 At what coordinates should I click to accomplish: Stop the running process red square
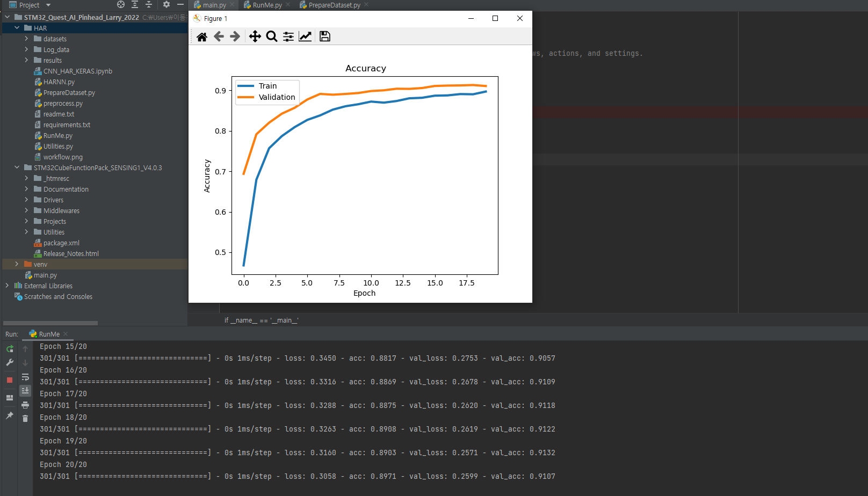(10, 380)
